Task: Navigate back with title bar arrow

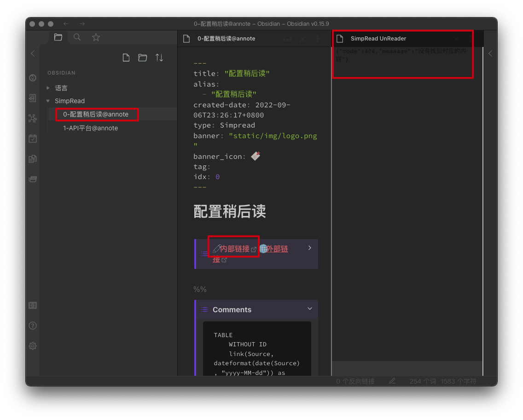Action: point(66,23)
